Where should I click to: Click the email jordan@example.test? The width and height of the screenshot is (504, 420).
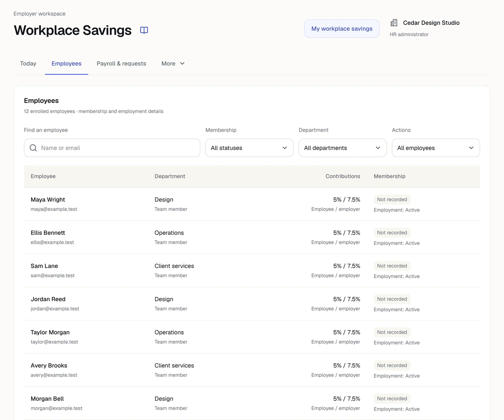point(55,309)
